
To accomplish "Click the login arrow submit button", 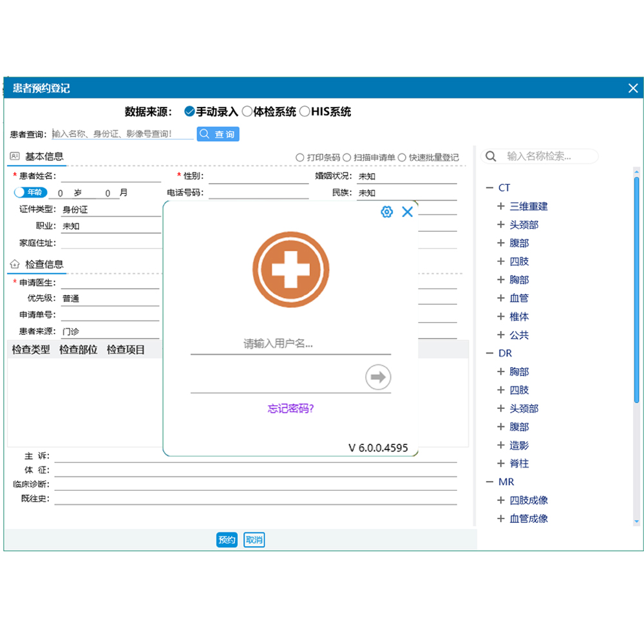I will (378, 377).
